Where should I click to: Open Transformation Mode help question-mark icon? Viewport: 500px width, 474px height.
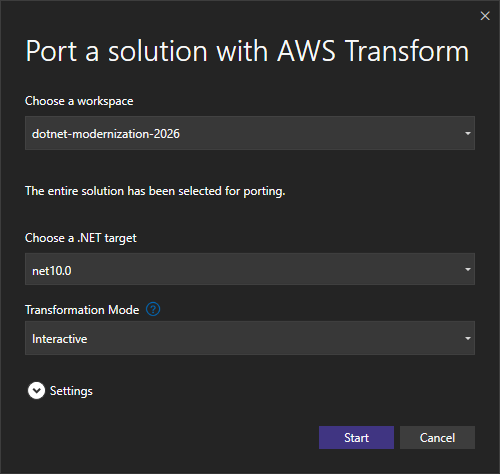pyautogui.click(x=153, y=309)
